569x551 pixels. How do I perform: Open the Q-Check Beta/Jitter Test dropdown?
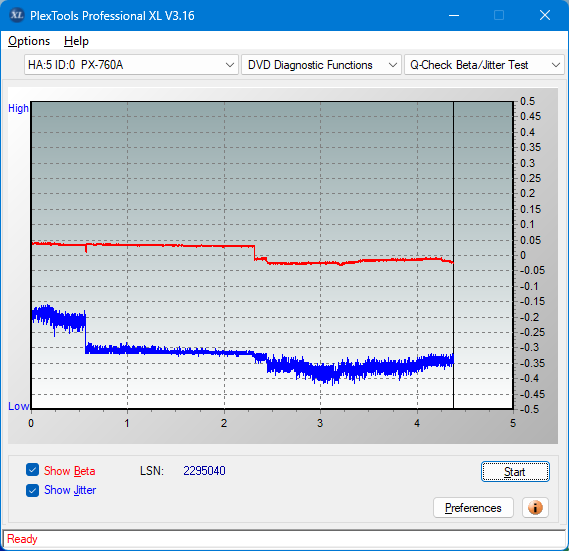pyautogui.click(x=484, y=65)
